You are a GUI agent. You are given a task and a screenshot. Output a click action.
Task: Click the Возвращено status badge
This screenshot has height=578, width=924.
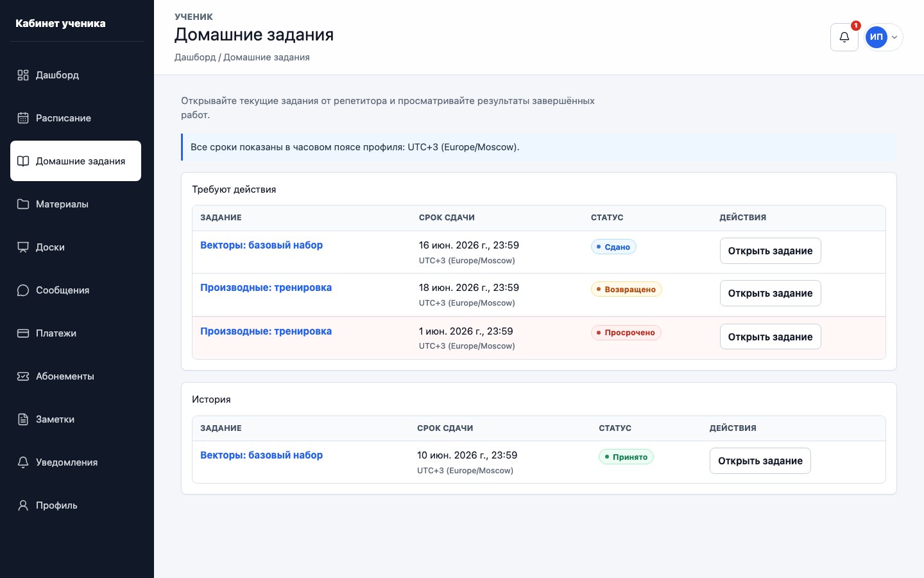[626, 290]
